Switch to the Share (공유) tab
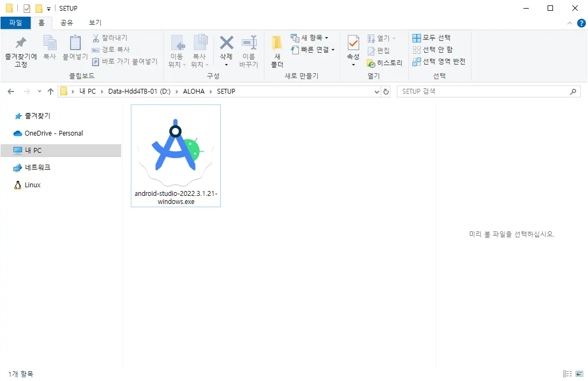The image size is (588, 381). pyautogui.click(x=66, y=23)
